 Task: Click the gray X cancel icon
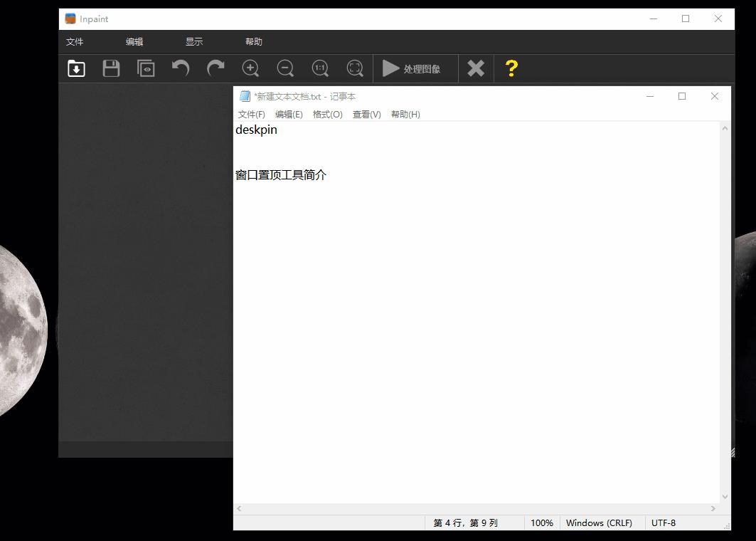point(476,68)
